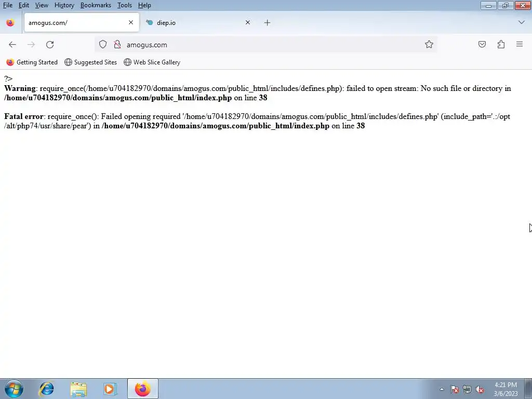Open a new tab

coord(268,23)
